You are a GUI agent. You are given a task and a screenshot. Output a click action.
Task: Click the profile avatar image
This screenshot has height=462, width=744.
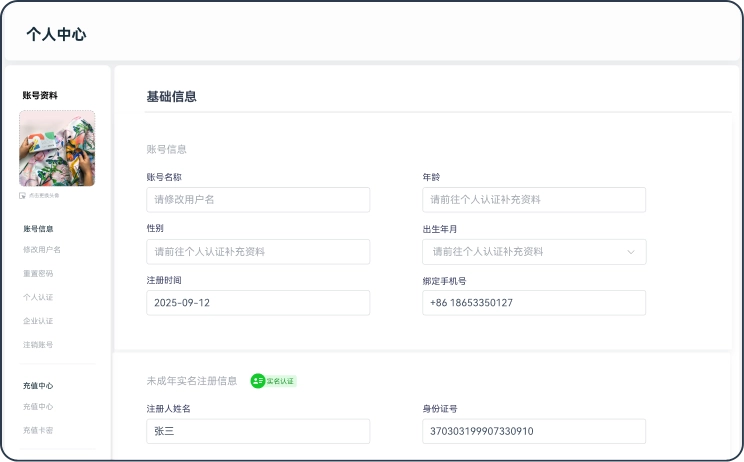click(57, 148)
